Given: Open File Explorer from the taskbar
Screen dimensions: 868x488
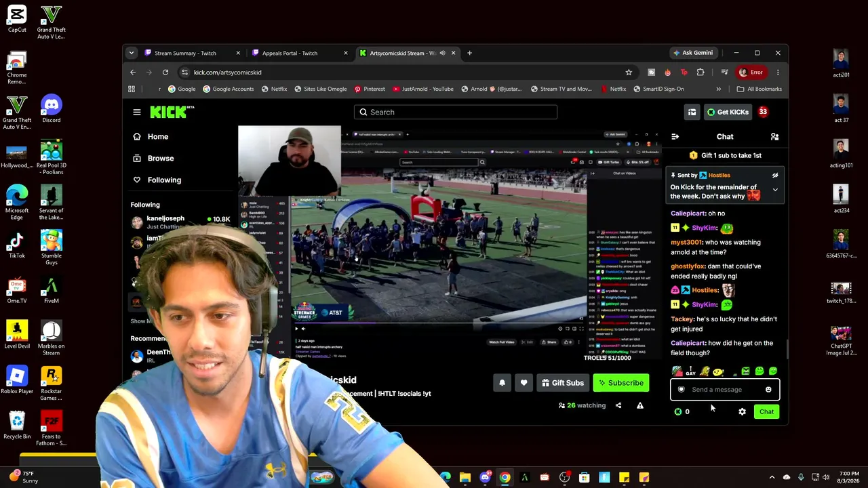Looking at the screenshot, I should pyautogui.click(x=465, y=478).
